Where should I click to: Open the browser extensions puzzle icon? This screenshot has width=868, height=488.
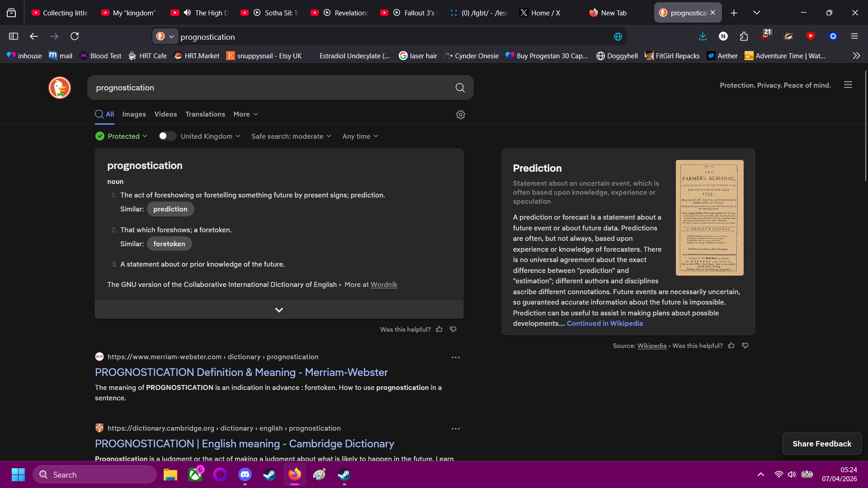(x=744, y=37)
